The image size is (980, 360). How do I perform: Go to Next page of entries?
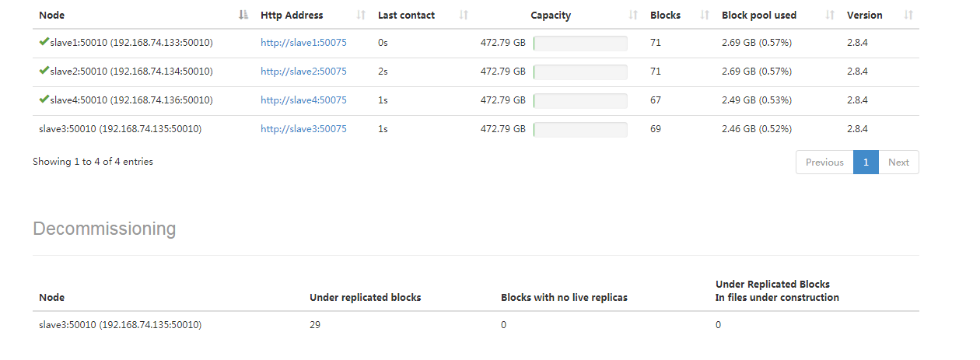pyautogui.click(x=898, y=163)
